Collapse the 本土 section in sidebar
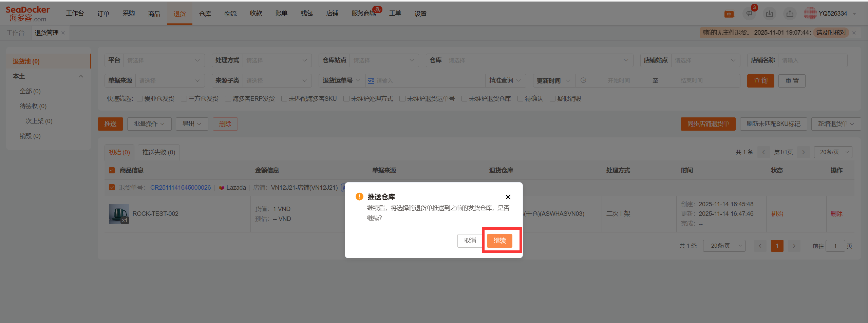This screenshot has height=323, width=868. click(x=81, y=76)
